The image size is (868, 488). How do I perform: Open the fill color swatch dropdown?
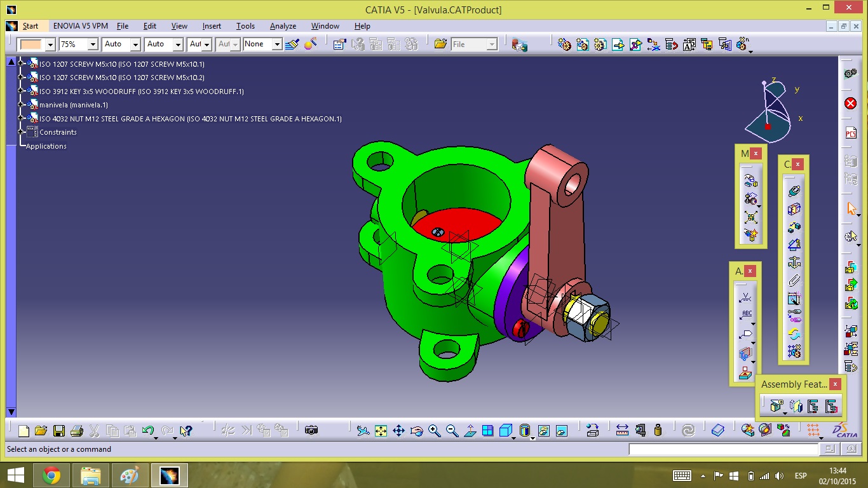coord(50,44)
